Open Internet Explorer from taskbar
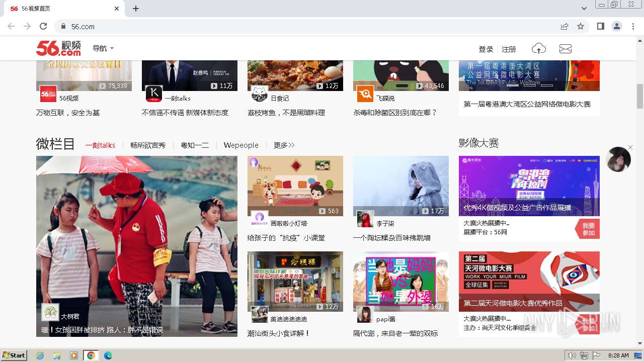 click(40, 355)
